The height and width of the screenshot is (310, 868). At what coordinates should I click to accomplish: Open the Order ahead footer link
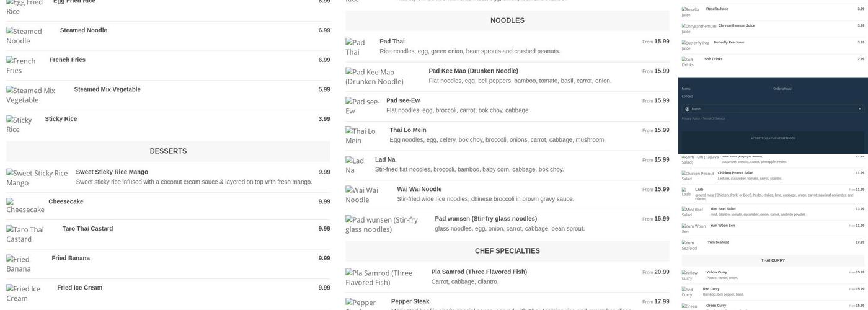click(782, 89)
